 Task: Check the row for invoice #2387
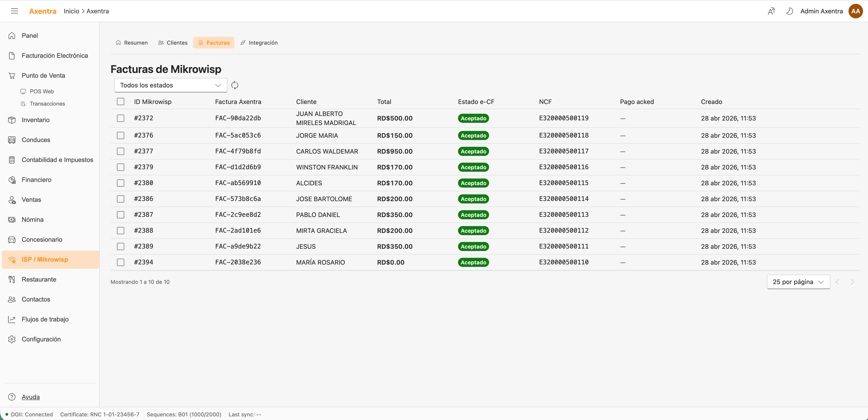click(121, 215)
